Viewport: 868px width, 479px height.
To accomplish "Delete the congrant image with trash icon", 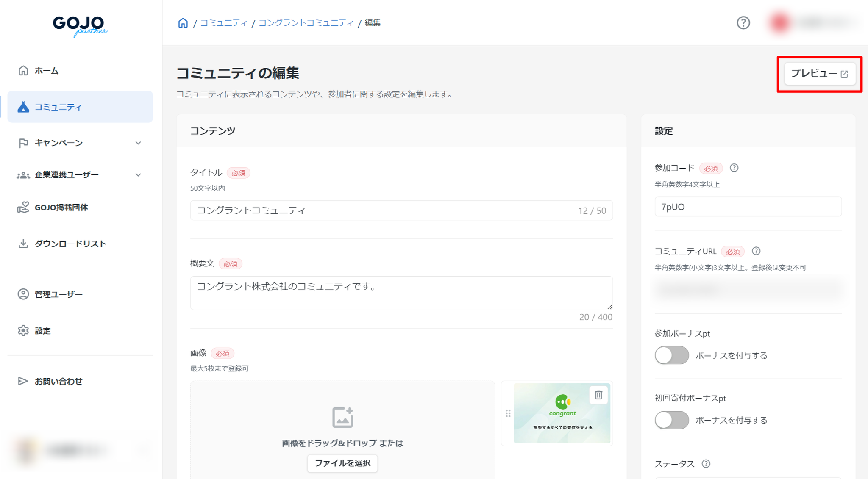I will pyautogui.click(x=598, y=395).
